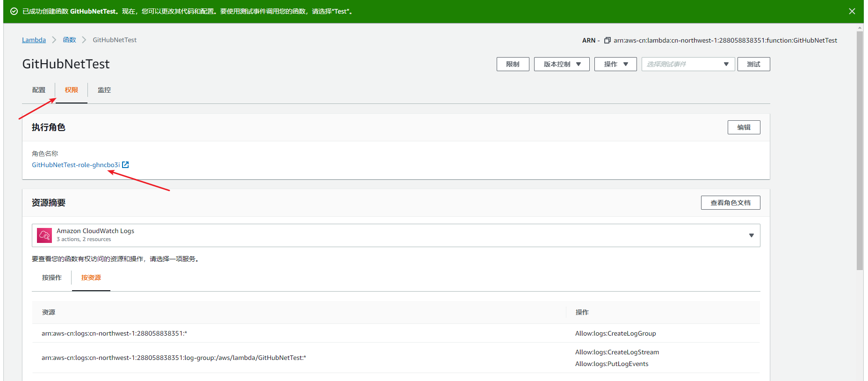Click the 测试 button
This screenshot has height=381, width=868.
pos(753,64)
